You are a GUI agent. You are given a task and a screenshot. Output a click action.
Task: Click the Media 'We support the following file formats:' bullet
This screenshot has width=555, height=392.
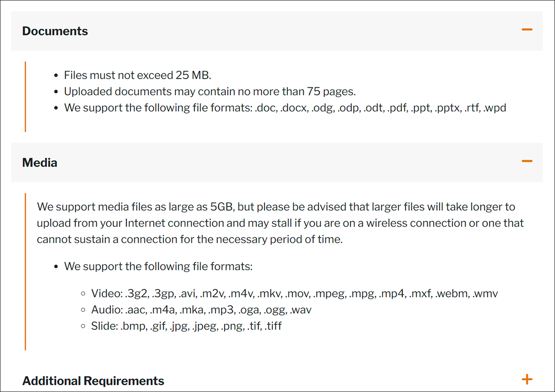pyautogui.click(x=158, y=267)
